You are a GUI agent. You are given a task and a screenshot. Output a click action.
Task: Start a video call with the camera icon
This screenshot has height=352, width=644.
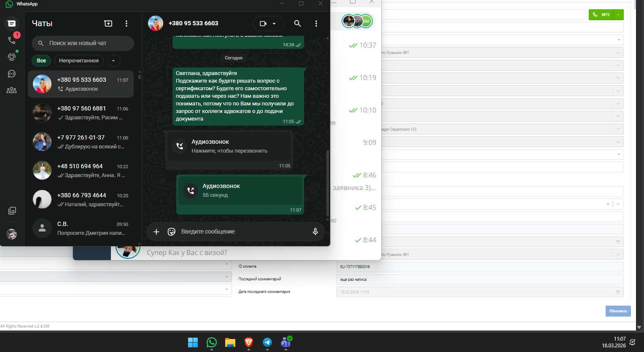pyautogui.click(x=263, y=24)
